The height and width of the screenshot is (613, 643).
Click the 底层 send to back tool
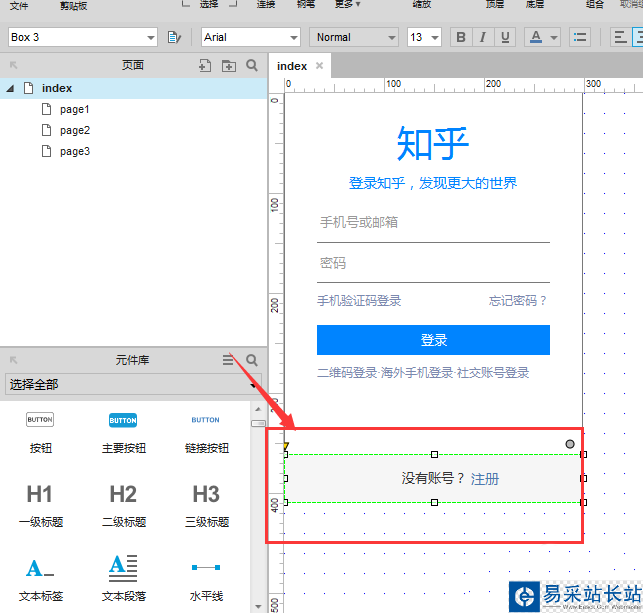[535, 5]
